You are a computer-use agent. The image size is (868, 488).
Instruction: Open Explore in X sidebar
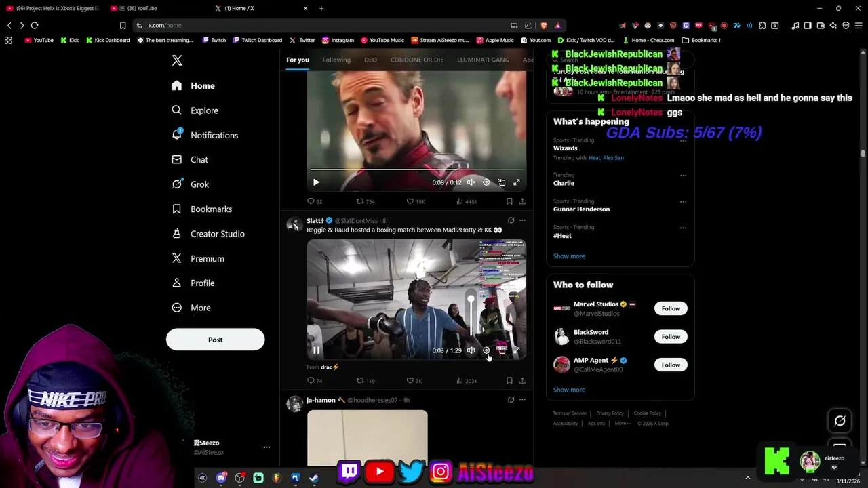195,110
